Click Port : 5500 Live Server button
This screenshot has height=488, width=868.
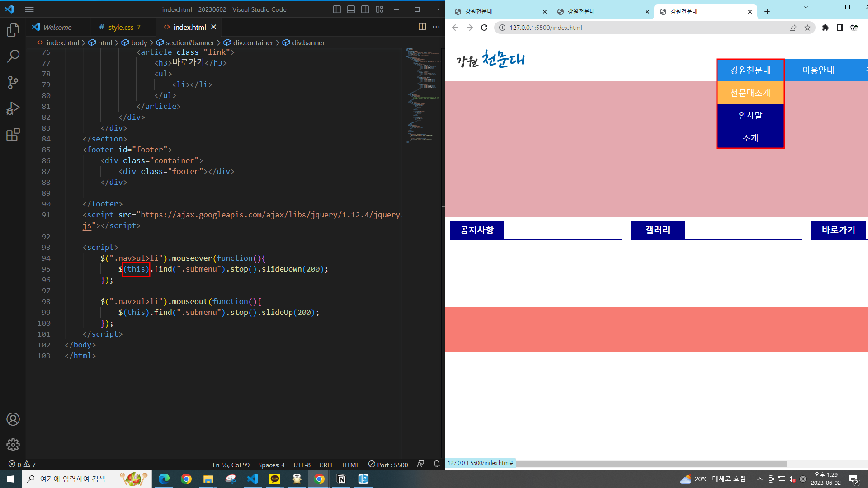(388, 465)
